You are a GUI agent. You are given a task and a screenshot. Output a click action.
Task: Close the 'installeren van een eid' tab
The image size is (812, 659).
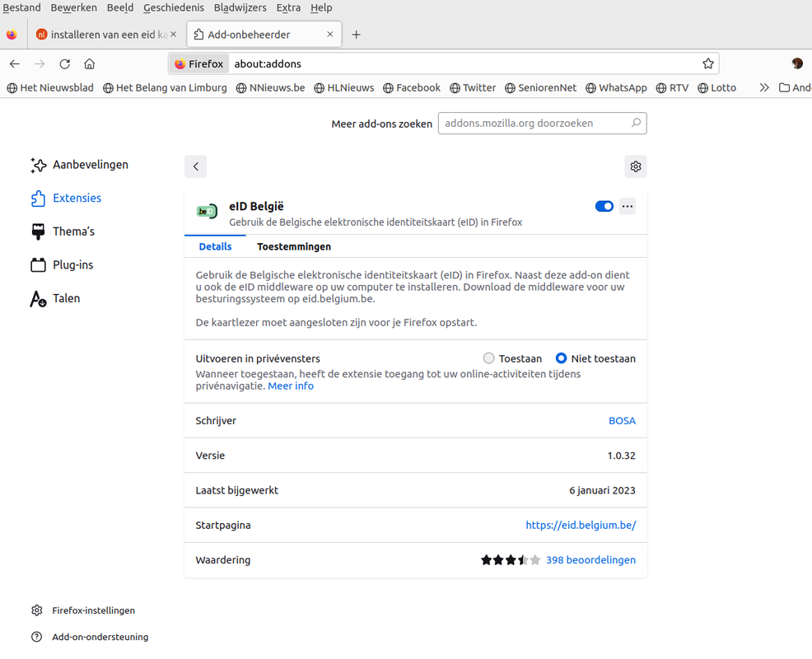[x=174, y=35]
